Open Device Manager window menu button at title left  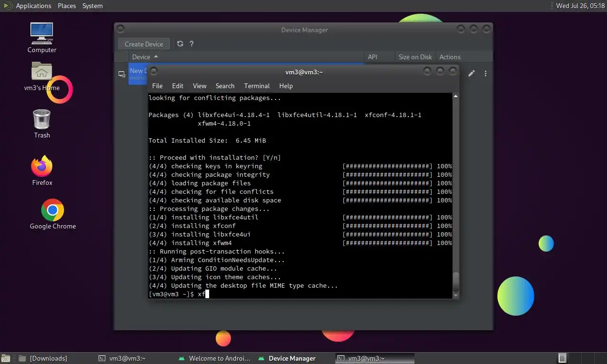click(x=120, y=29)
